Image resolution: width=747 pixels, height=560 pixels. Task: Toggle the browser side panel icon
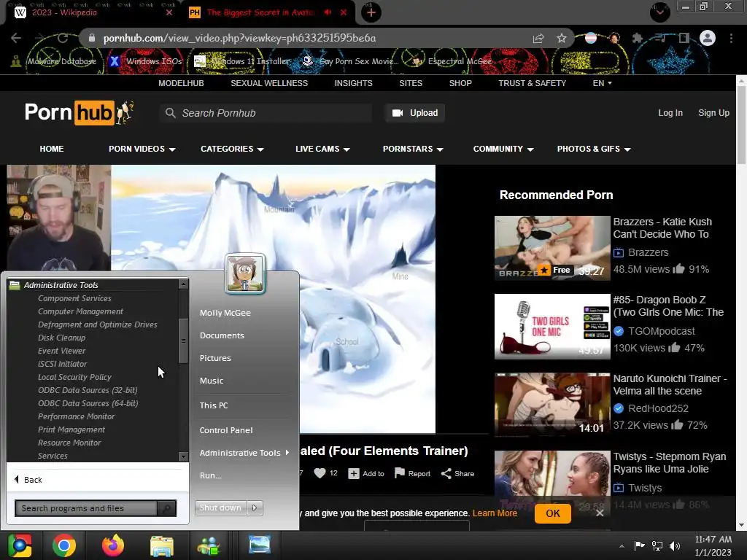[x=684, y=38]
